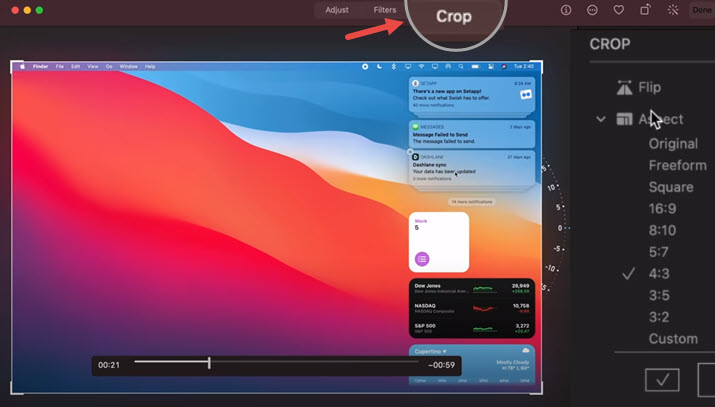Click the Spotlight magnifier in the frame's menu bar
The width and height of the screenshot is (715, 407).
461,67
